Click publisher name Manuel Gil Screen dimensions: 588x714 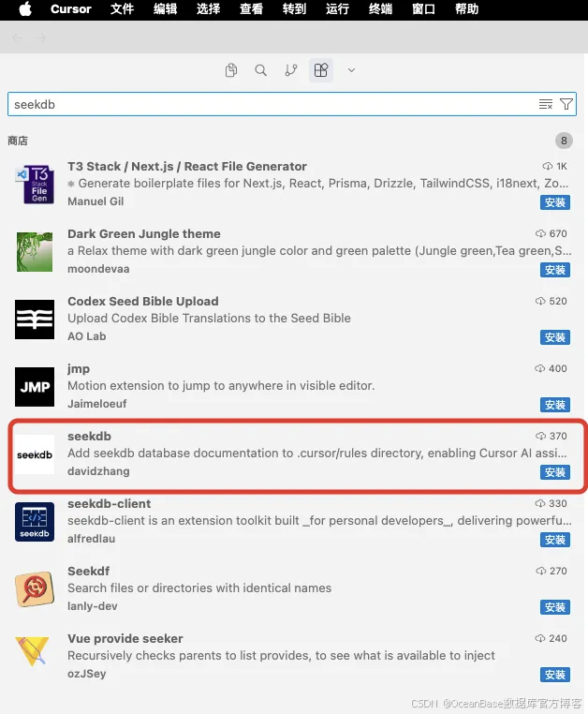coord(96,201)
